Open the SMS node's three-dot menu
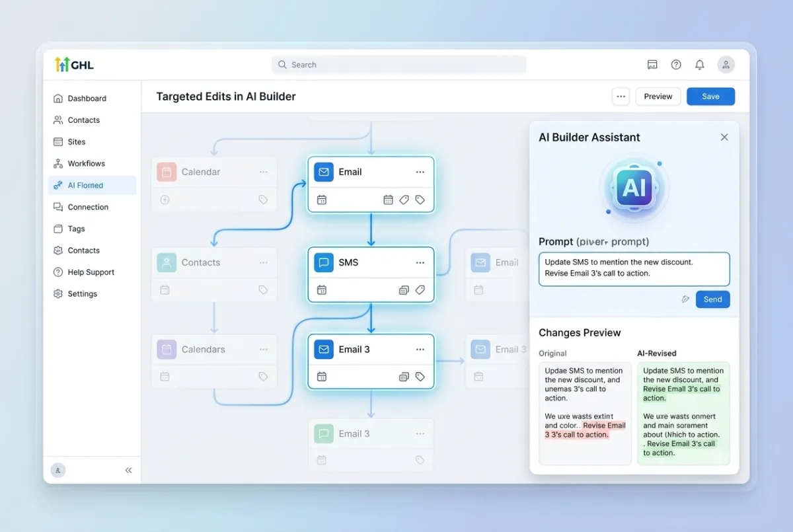The image size is (793, 532). pyautogui.click(x=420, y=262)
